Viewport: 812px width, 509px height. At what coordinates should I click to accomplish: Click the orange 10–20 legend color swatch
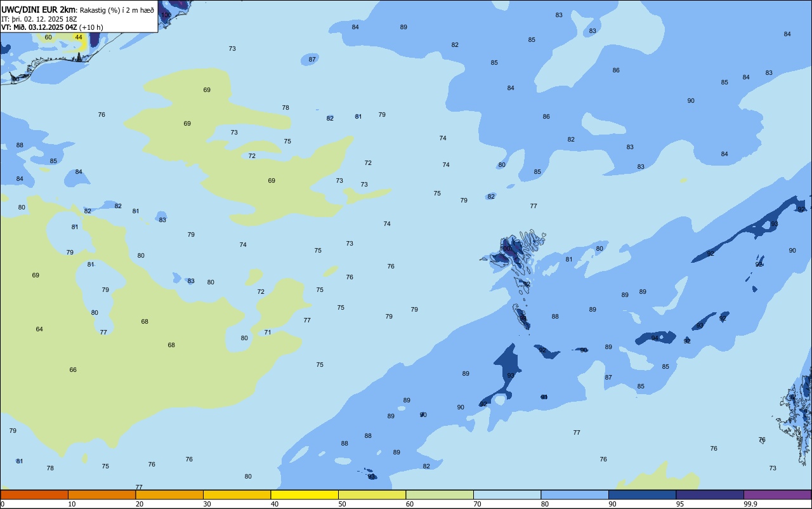pos(101,494)
